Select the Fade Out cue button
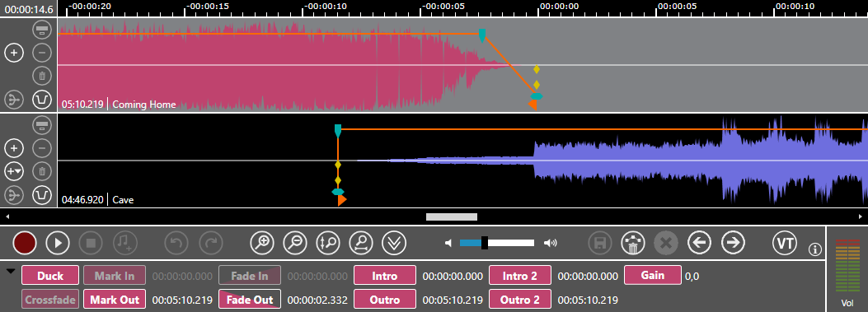Viewport: 868px width, 312px height. (x=250, y=300)
